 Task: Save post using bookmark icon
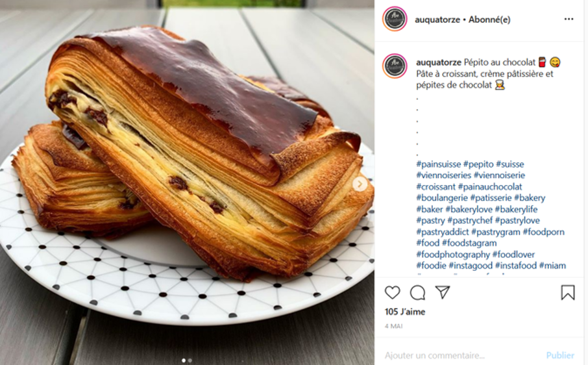[568, 293]
